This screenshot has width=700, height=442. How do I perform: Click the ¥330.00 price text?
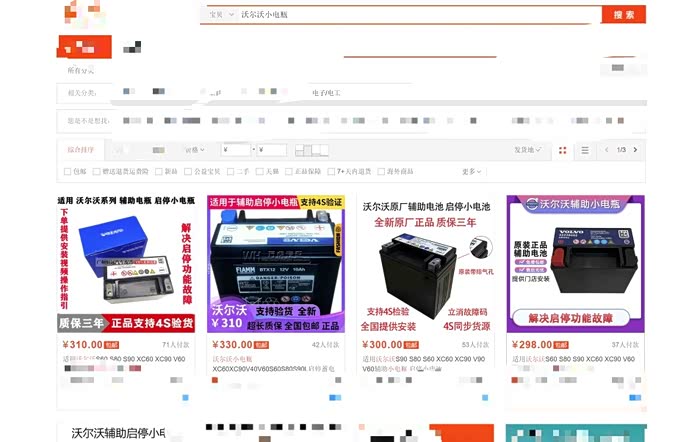(233, 345)
